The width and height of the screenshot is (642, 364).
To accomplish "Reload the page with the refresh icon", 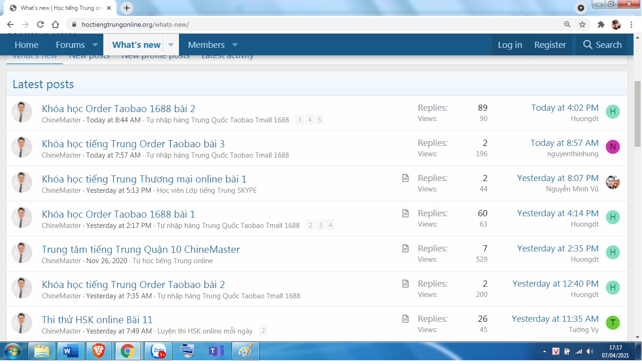I will pos(40,24).
